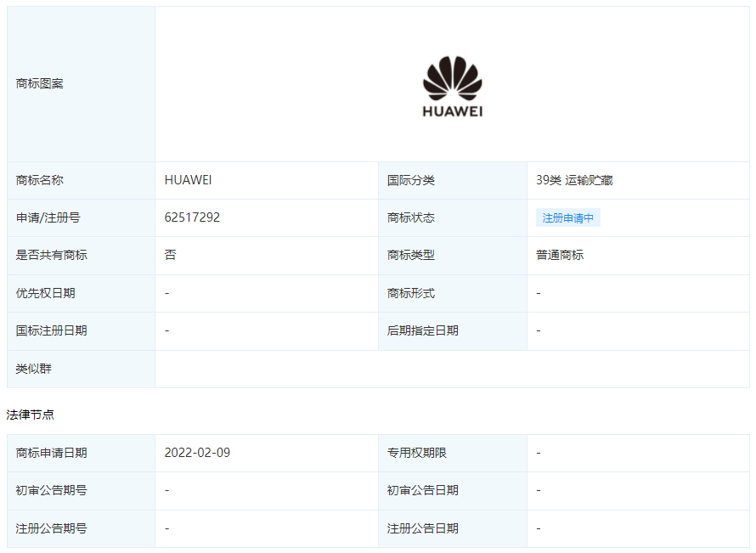Select the 商标图案 row label
The width and height of the screenshot is (756, 553).
40,84
